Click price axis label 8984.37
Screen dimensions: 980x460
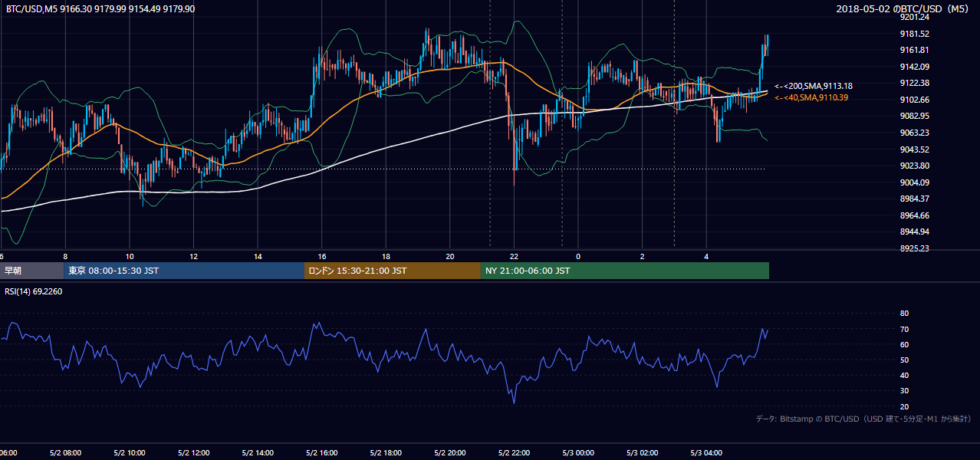click(914, 199)
